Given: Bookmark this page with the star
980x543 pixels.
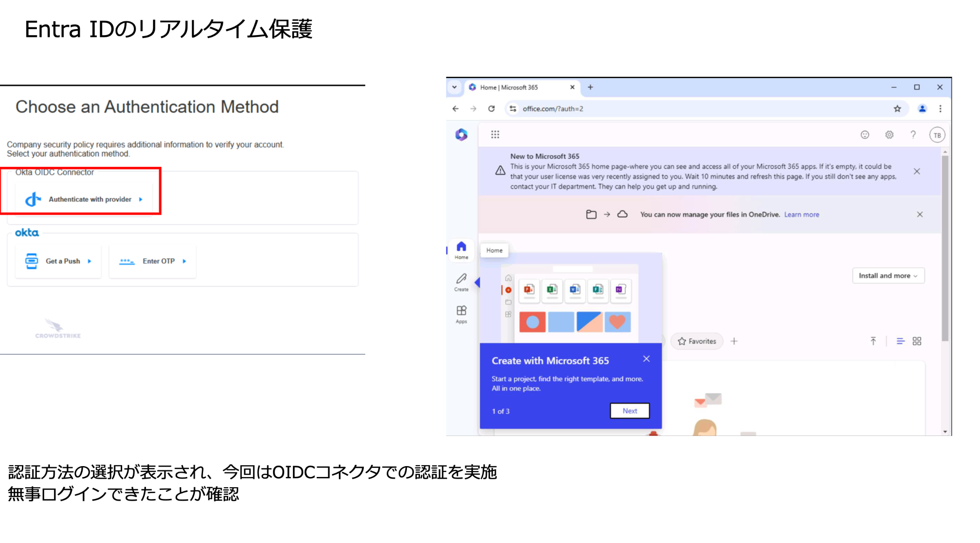Looking at the screenshot, I should coord(897,109).
